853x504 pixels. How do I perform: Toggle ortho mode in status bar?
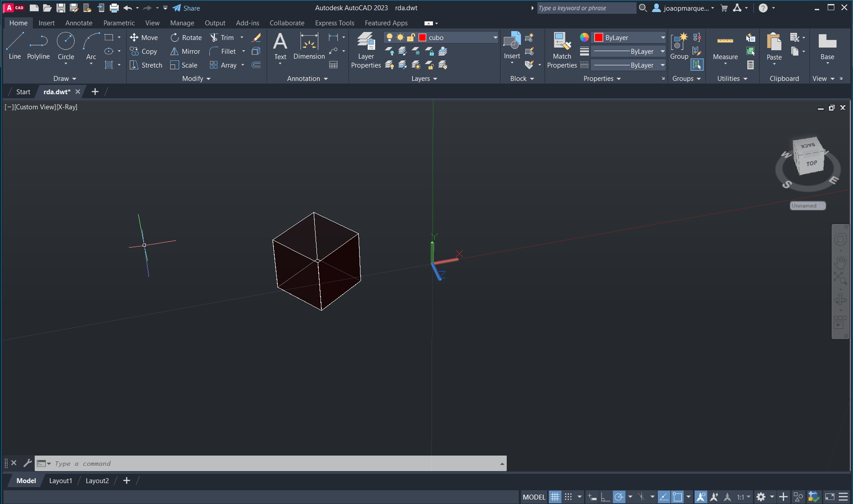(605, 497)
